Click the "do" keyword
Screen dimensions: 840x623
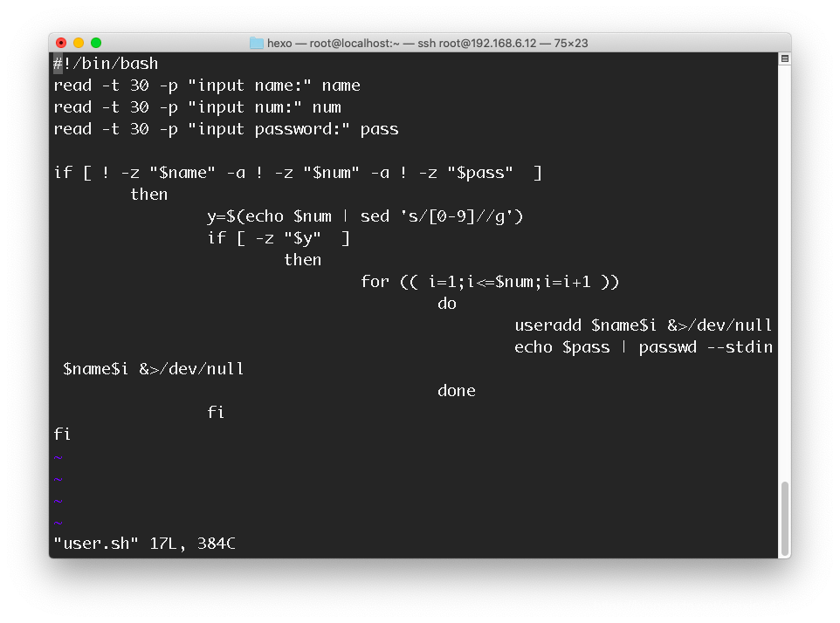tap(447, 304)
